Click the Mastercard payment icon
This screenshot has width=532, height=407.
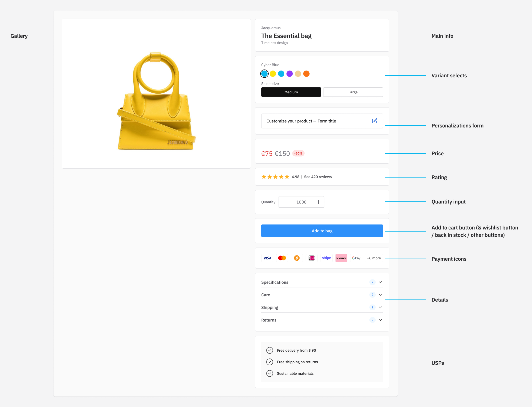(282, 258)
